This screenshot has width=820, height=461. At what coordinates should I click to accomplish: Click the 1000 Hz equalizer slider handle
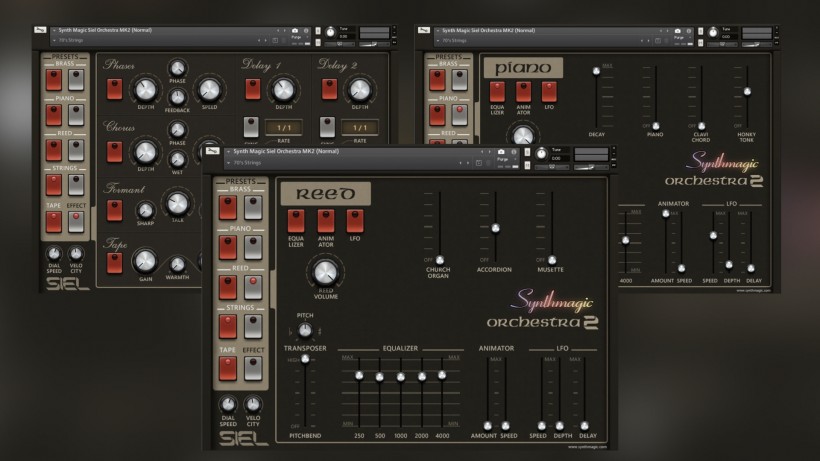tap(401, 376)
